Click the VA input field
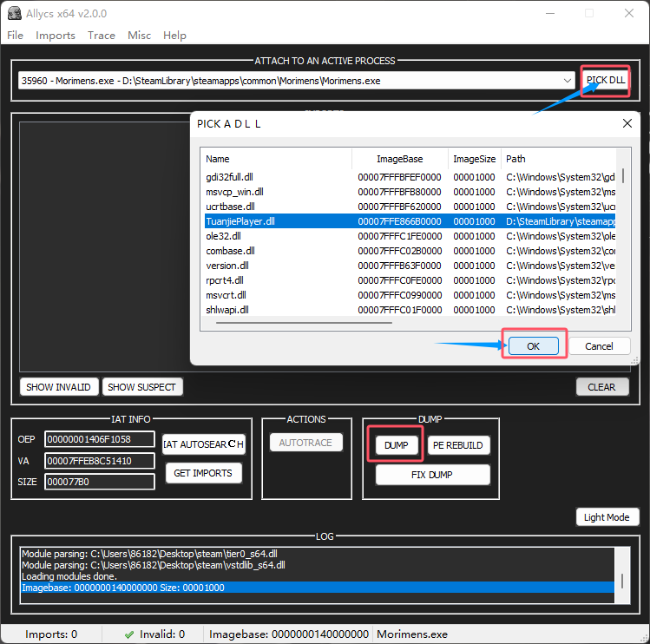Screen dimensions: 650x644 point(100,461)
